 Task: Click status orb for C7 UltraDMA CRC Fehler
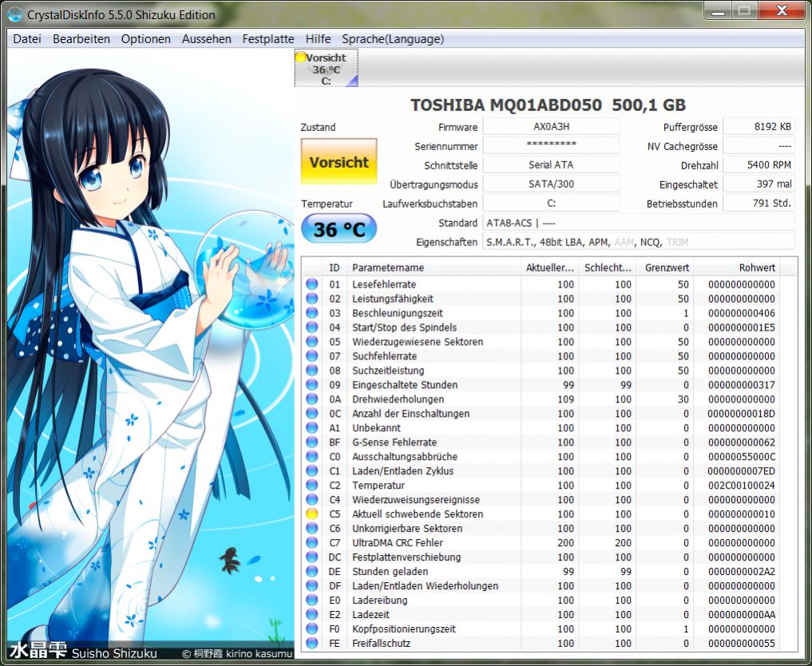tap(311, 543)
